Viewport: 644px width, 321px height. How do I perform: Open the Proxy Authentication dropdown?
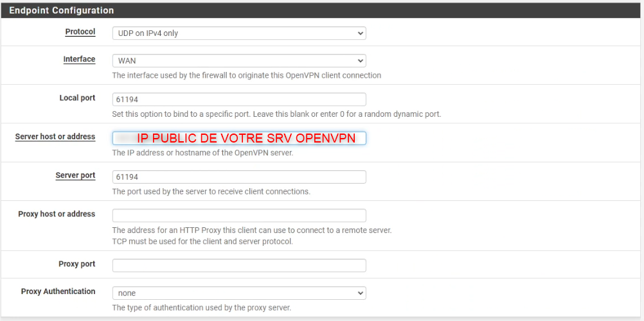pos(238,293)
